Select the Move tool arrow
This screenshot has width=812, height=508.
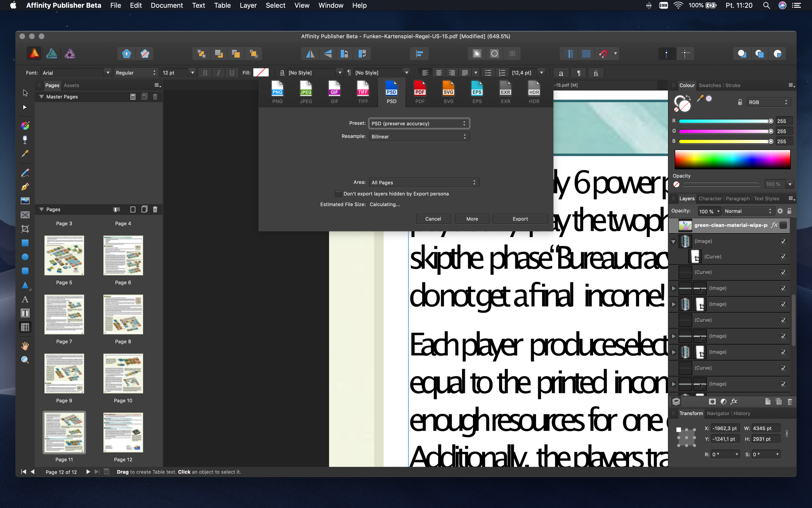[x=25, y=93]
